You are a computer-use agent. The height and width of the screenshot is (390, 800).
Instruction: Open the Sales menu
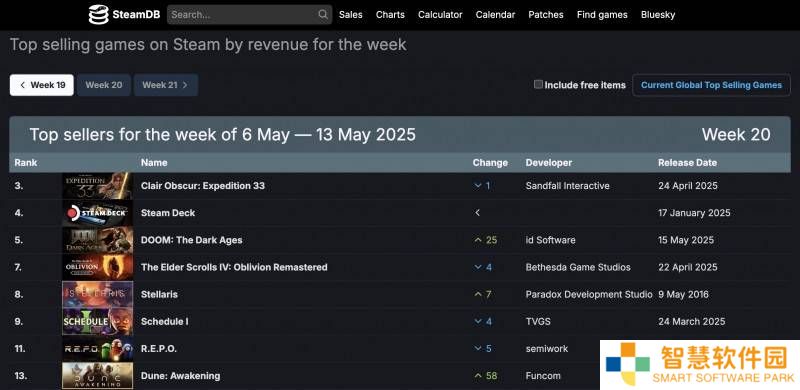351,15
